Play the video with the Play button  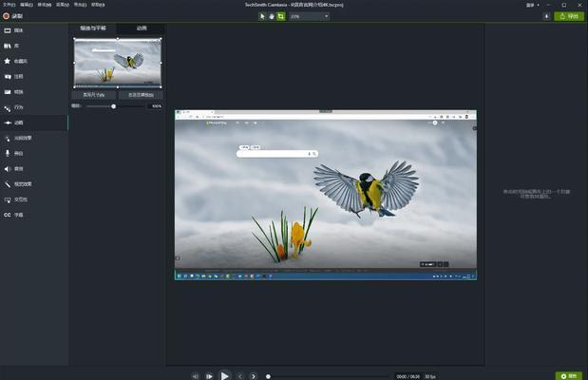[224, 375]
